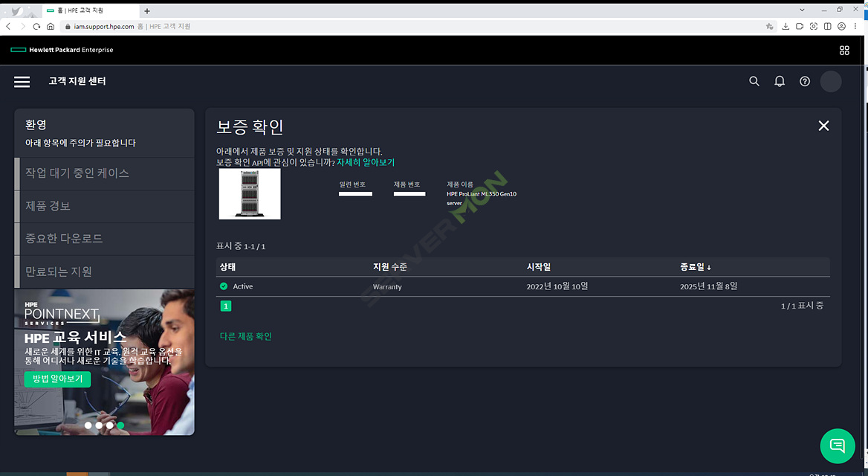
Task: Open the browser three-dot menu
Action: point(857,26)
